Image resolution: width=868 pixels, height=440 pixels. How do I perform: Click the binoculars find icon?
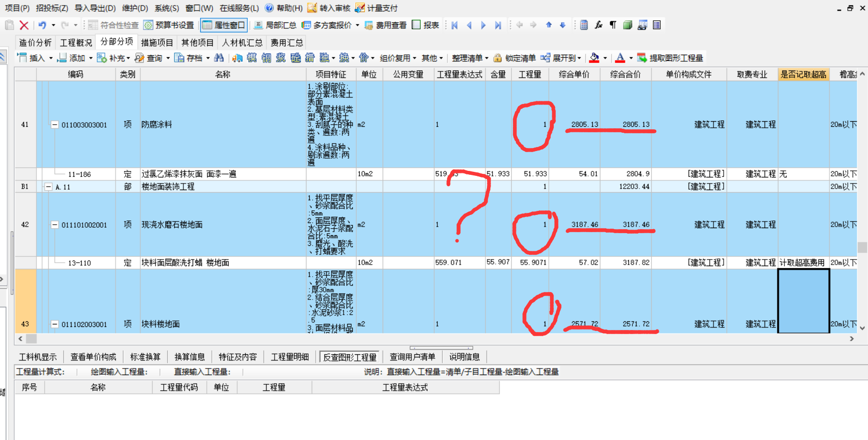[219, 58]
